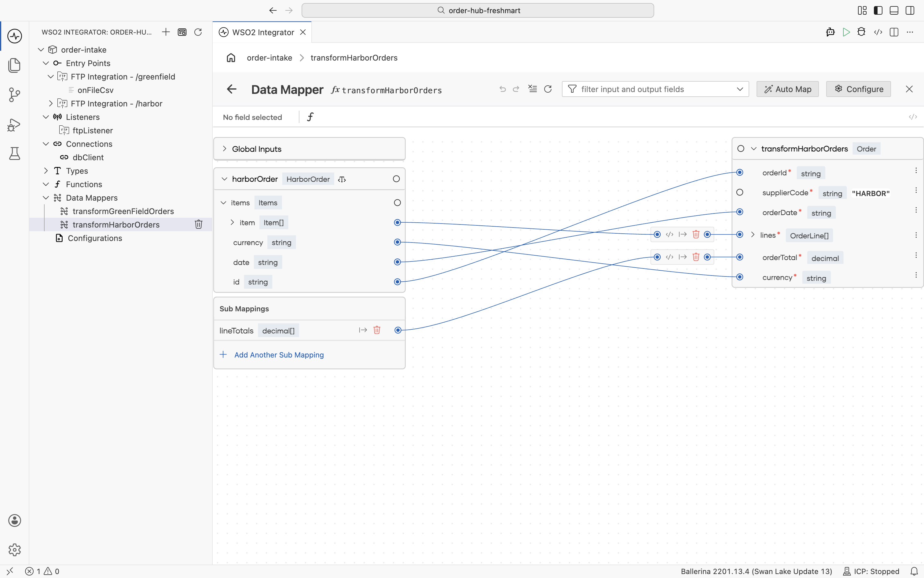Expand Global Inputs section
This screenshot has width=924, height=578.
coord(225,149)
